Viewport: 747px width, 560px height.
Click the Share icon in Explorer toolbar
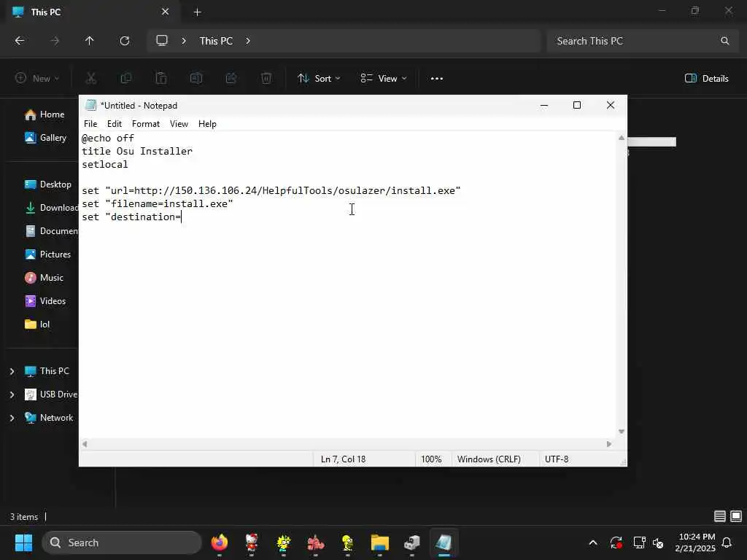[231, 79]
